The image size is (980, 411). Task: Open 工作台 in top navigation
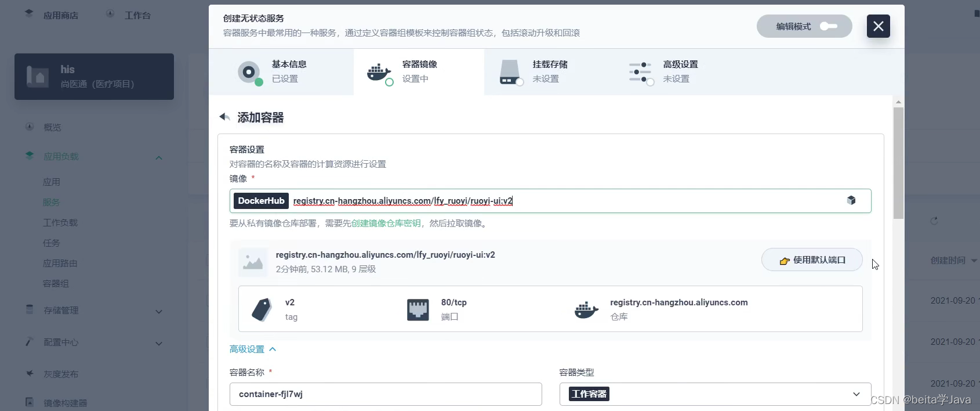pyautogui.click(x=137, y=16)
